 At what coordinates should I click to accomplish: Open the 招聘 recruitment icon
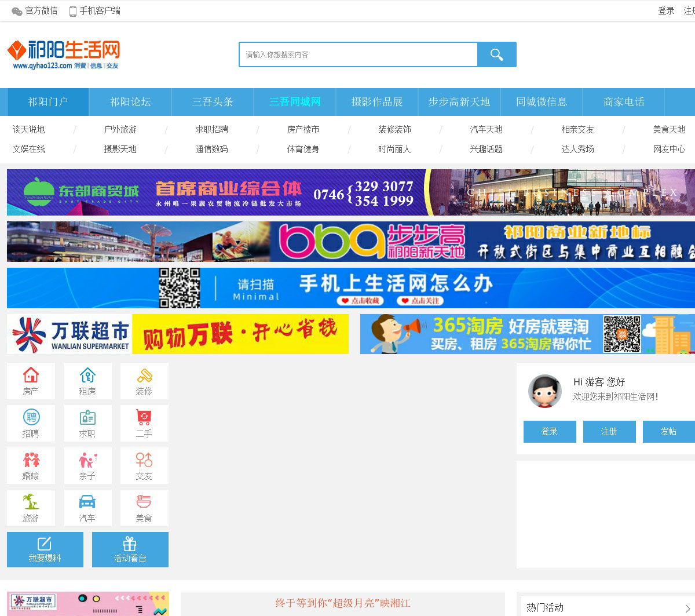[x=31, y=423]
